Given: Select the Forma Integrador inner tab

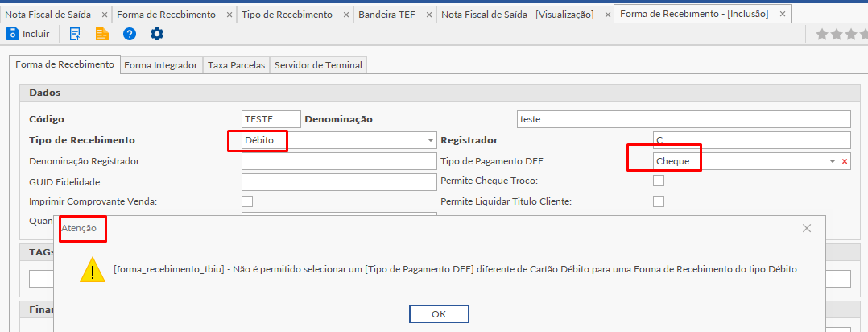Looking at the screenshot, I should click(x=160, y=64).
